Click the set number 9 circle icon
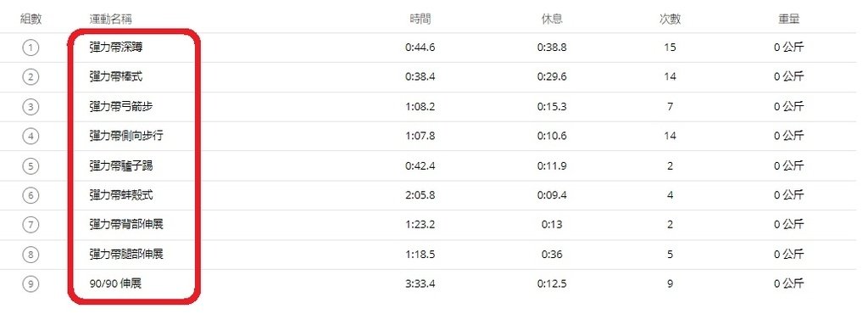The width and height of the screenshot is (868, 314). (31, 284)
